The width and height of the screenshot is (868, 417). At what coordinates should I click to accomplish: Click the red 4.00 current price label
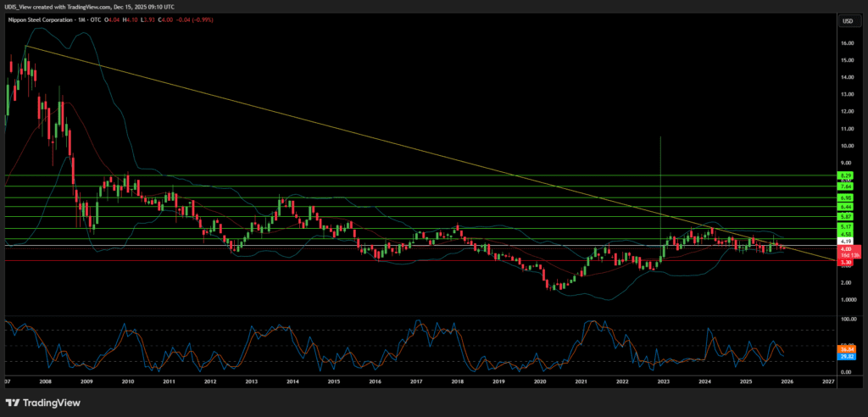pos(845,249)
